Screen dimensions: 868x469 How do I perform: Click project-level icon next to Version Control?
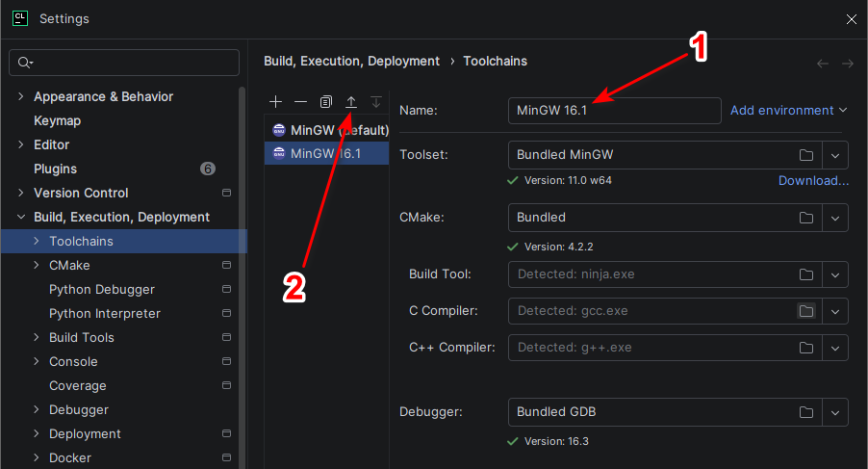tap(226, 193)
